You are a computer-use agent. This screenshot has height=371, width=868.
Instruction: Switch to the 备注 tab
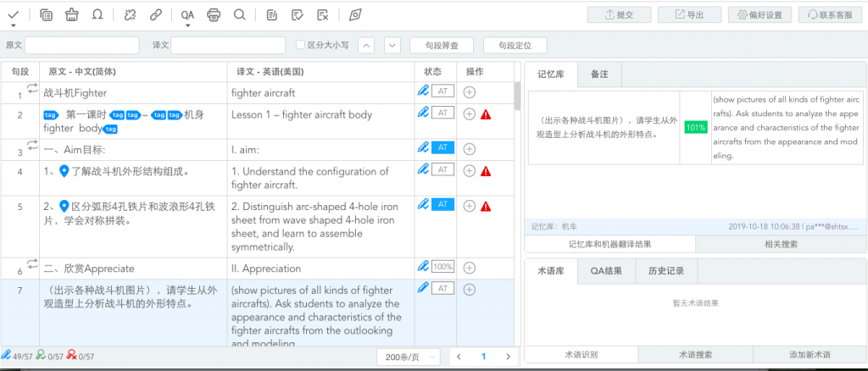click(x=599, y=75)
